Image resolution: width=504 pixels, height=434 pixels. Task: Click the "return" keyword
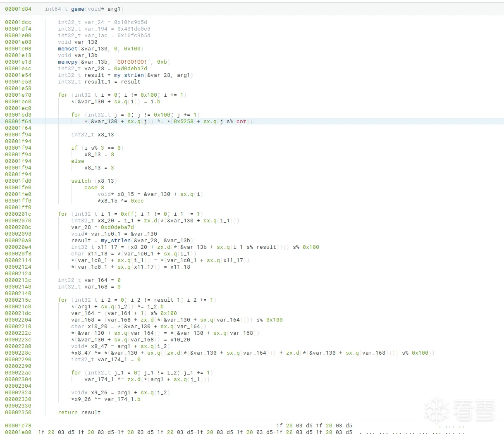tap(68, 413)
